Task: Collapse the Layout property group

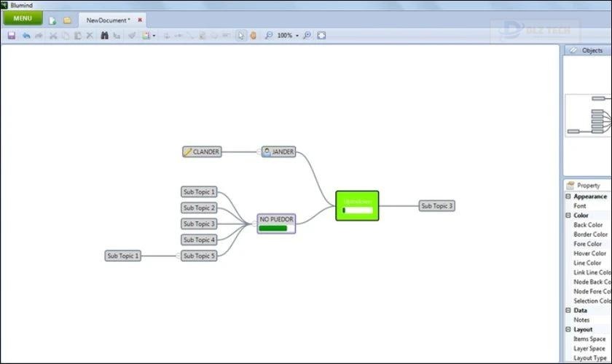Action: point(568,329)
